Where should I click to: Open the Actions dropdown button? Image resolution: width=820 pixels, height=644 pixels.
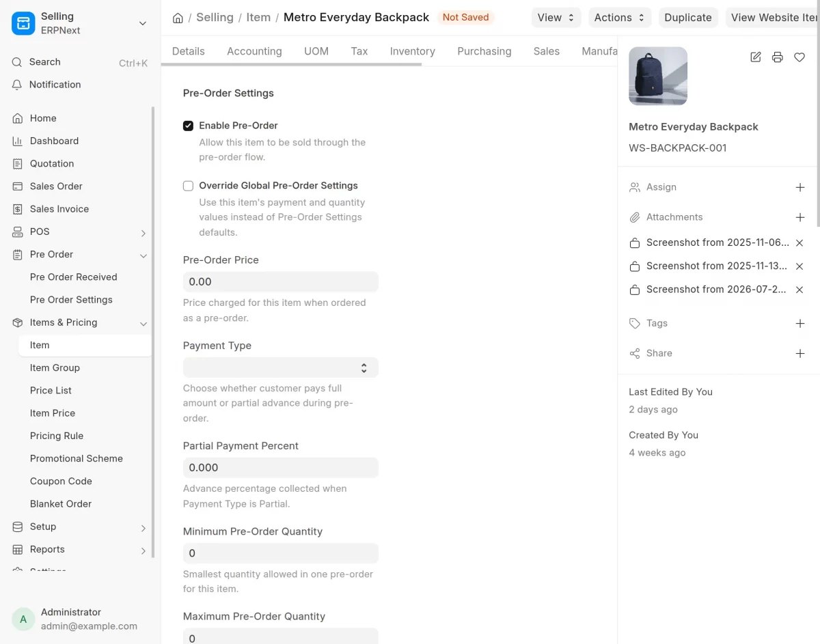point(620,18)
